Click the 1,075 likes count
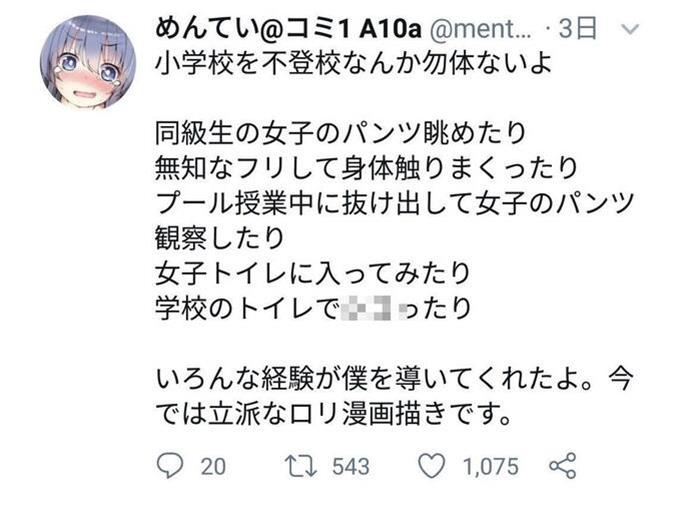This screenshot has height=509, width=680. click(x=490, y=467)
